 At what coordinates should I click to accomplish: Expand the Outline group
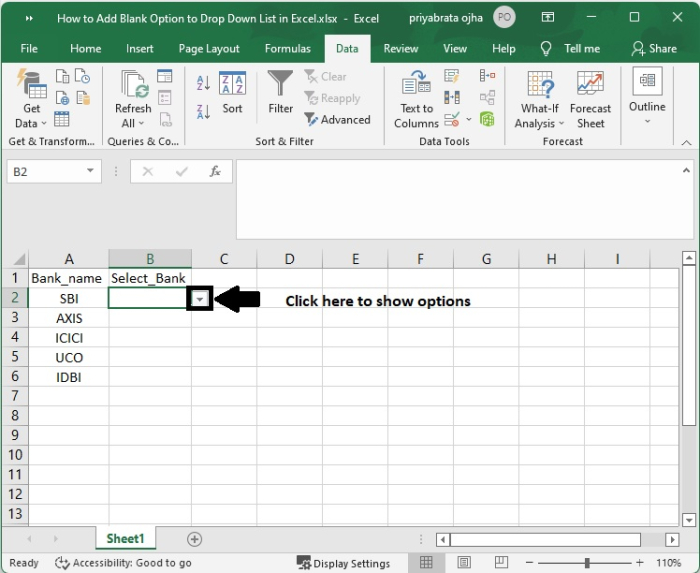tap(647, 96)
